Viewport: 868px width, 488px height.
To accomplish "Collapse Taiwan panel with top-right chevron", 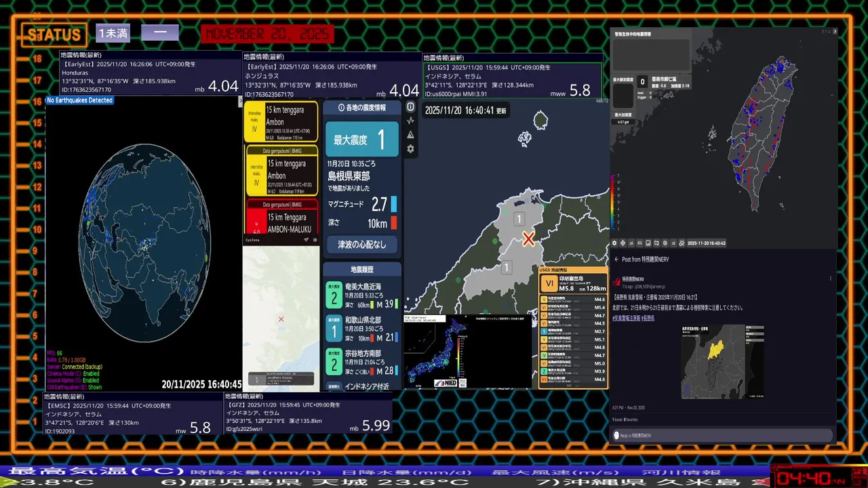I will 835,31.
